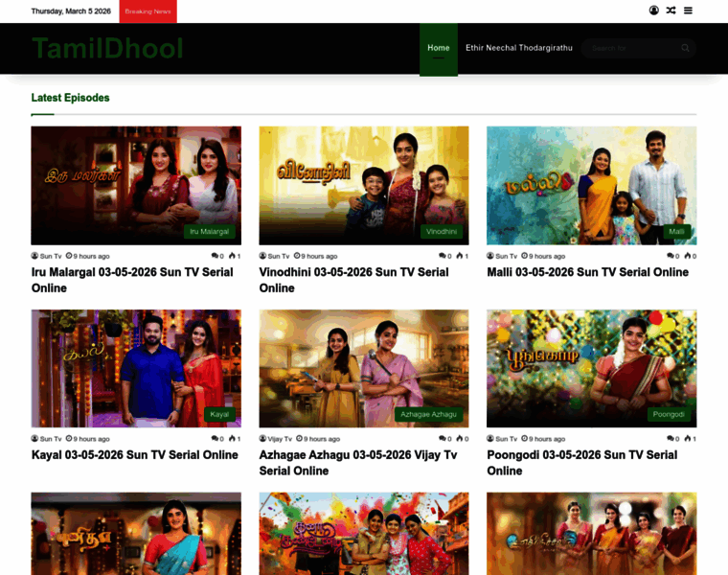Open Vinodhini 03-05-2026 episode title

click(x=353, y=280)
